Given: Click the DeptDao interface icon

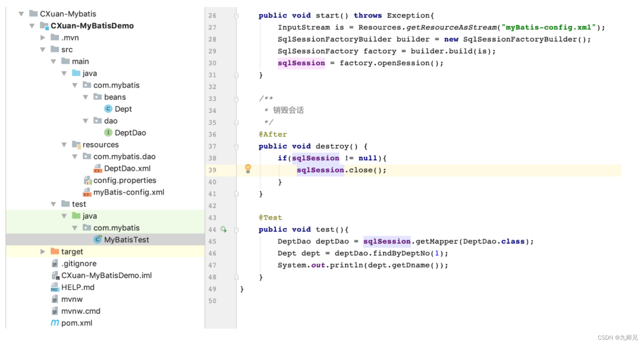Looking at the screenshot, I should pyautogui.click(x=108, y=133).
